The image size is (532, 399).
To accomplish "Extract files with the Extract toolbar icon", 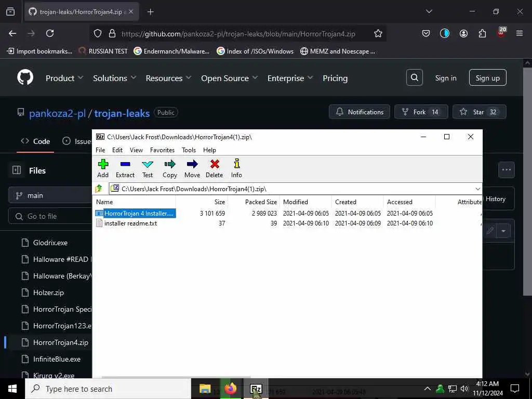I will click(x=125, y=169).
